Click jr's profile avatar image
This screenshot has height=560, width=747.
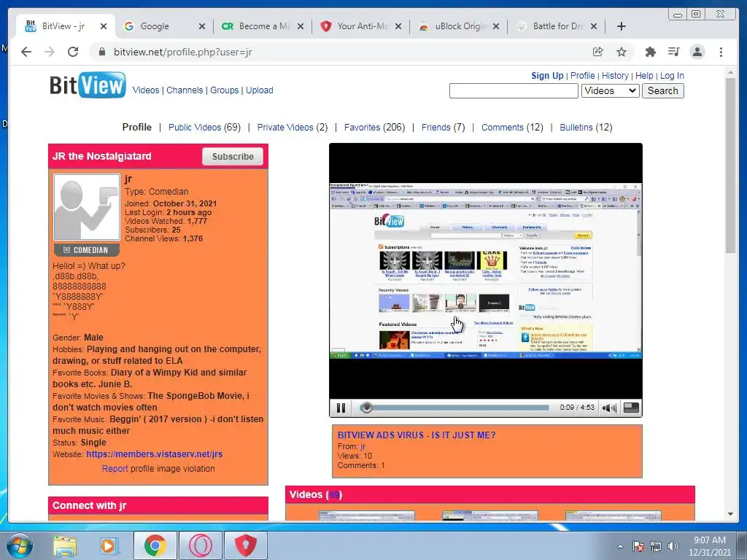[x=87, y=207]
